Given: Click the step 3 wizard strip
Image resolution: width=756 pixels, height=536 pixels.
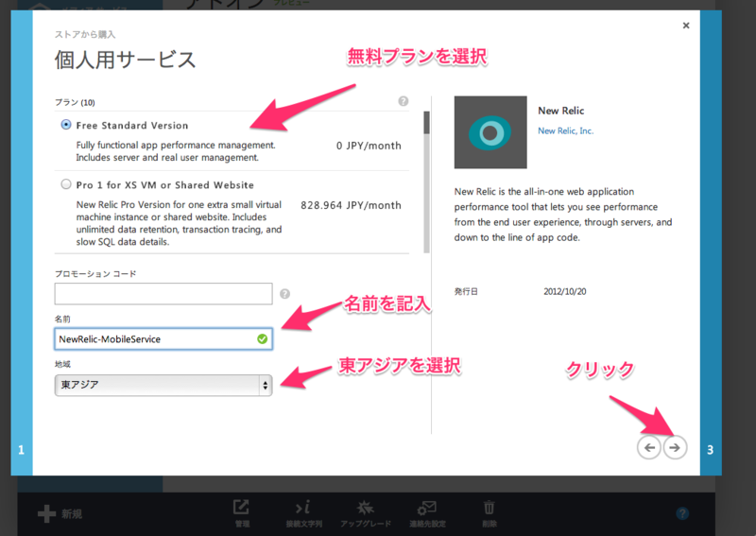Looking at the screenshot, I should [711, 243].
